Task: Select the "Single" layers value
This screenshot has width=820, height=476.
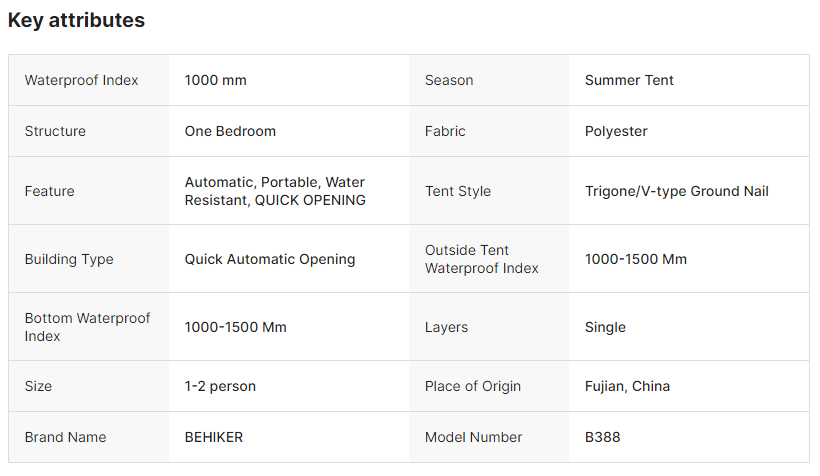Action: point(605,327)
